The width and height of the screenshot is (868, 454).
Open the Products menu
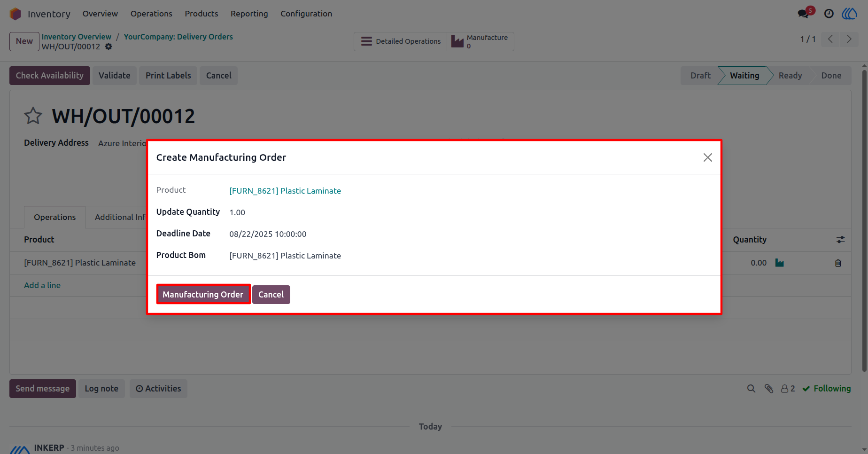(201, 14)
